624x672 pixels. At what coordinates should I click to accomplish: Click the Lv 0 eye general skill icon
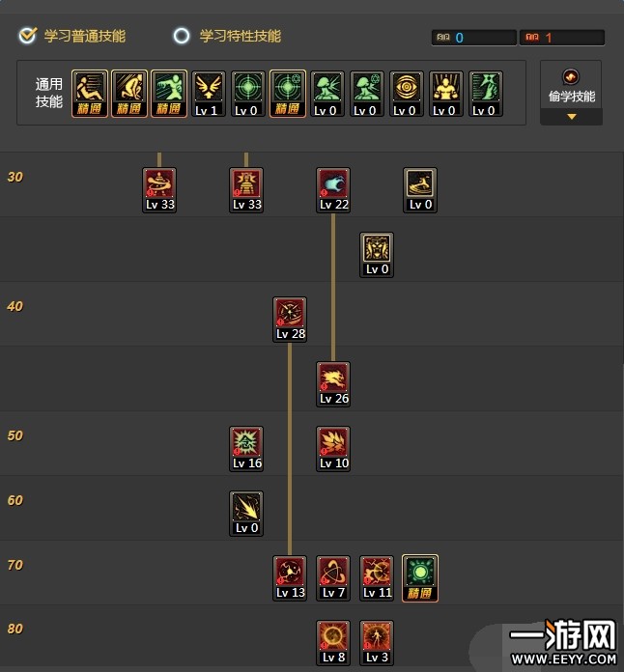pyautogui.click(x=406, y=94)
